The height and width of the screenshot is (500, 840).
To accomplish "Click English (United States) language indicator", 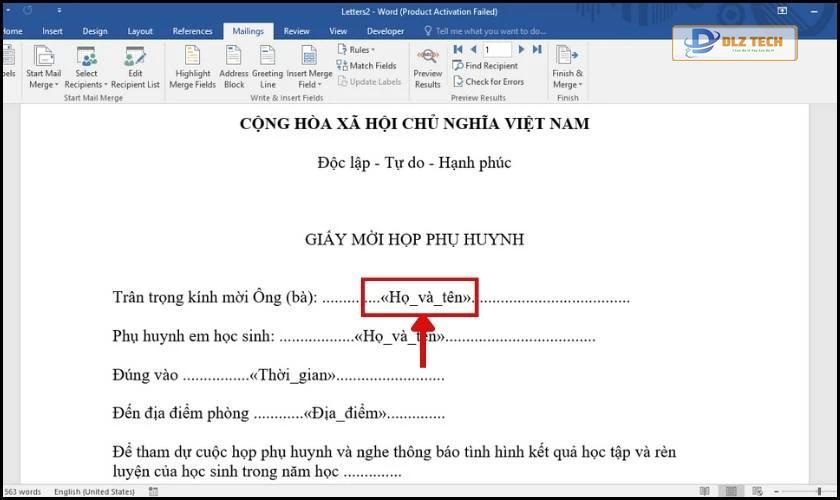I will tap(94, 491).
